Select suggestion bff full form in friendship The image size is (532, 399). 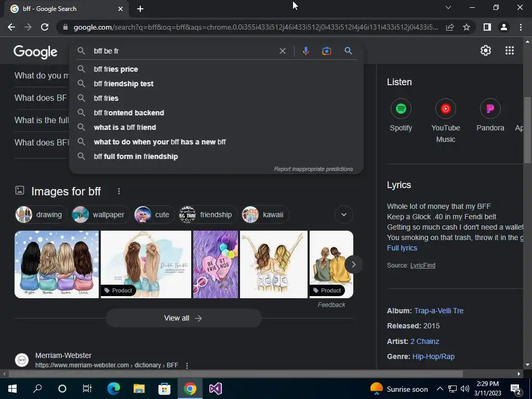[216, 157]
